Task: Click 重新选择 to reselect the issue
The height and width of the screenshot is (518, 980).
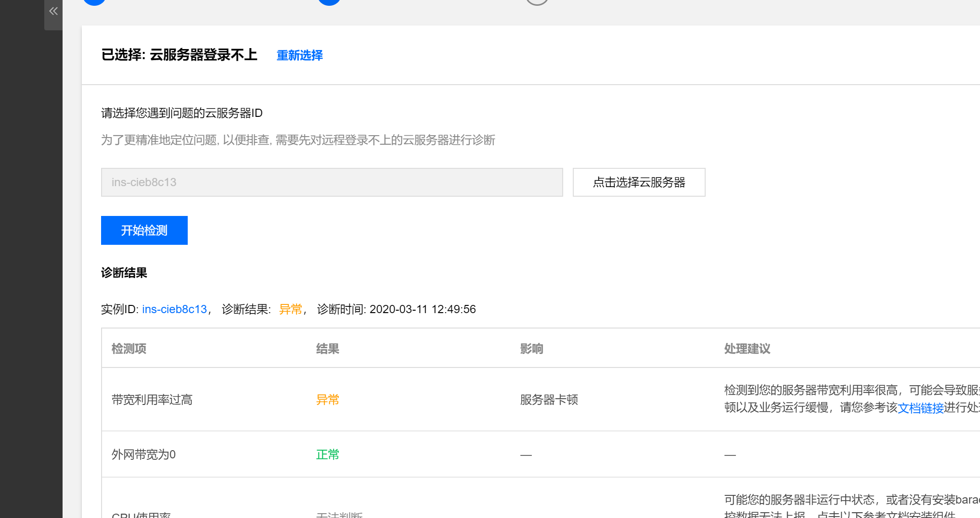Action: [299, 55]
